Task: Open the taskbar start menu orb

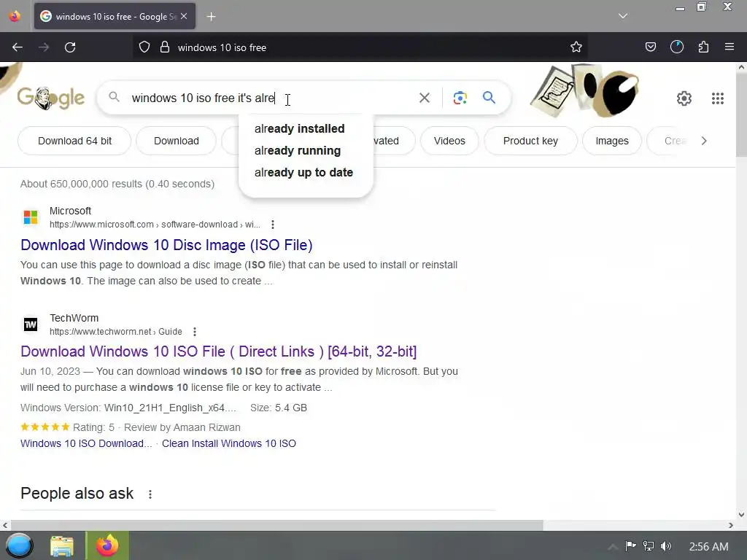Action: (x=19, y=545)
